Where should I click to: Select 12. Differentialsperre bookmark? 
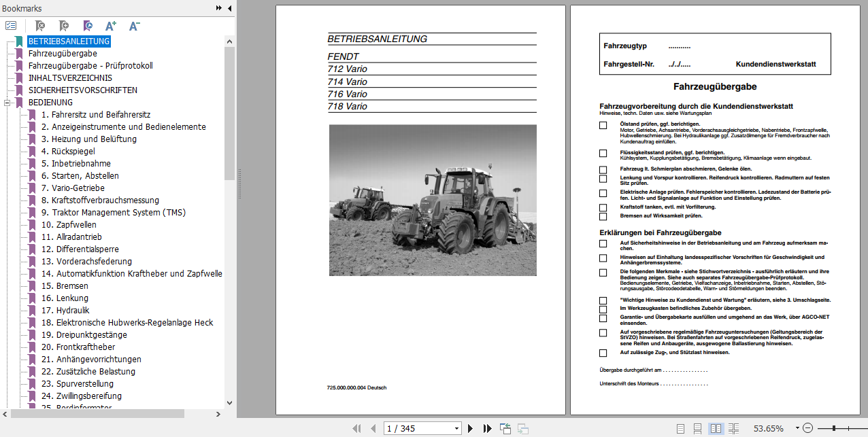(x=80, y=249)
